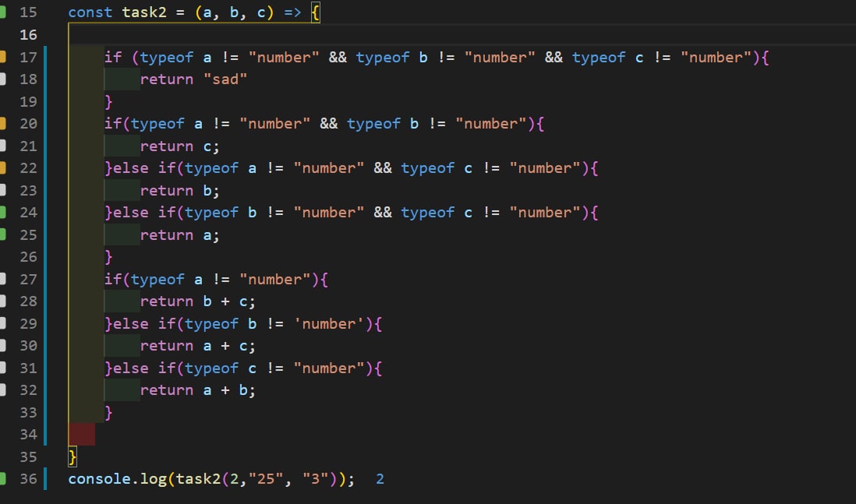Click the return keyword before "sad"
This screenshot has width=856, height=504.
click(167, 79)
